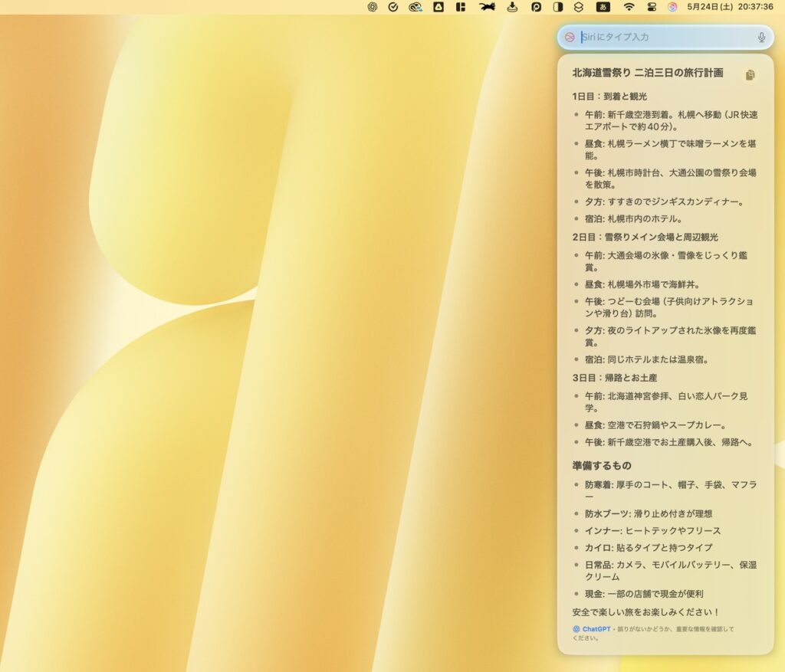Open the checkmark task app icon in menu bar
The image size is (785, 672).
pyautogui.click(x=393, y=7)
